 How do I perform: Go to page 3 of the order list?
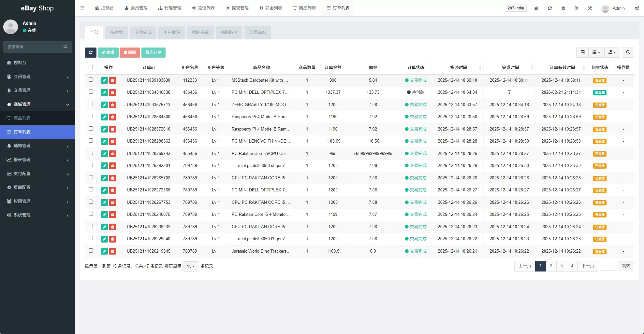click(x=561, y=266)
